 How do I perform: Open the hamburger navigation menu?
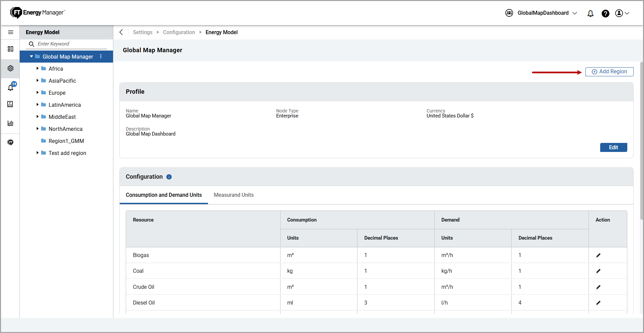point(11,32)
